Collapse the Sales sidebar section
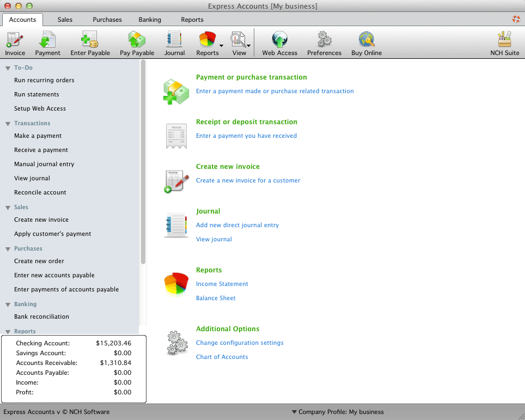This screenshot has height=420, width=525. (8, 208)
